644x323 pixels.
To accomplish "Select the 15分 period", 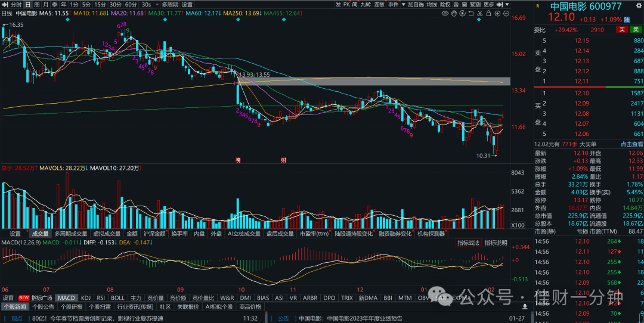I will (x=100, y=5).
